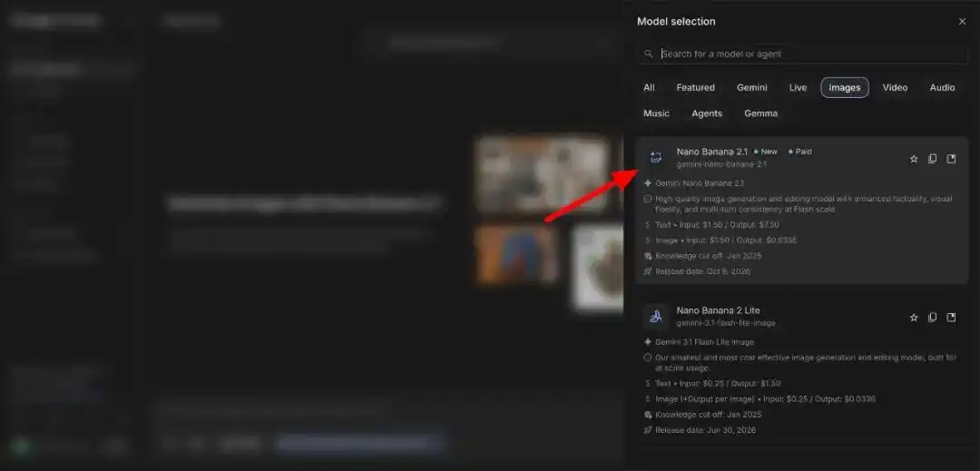Screen dimensions: 980x471
Task: Open Nano Banana 2 Lite external link icon
Action: pos(951,318)
